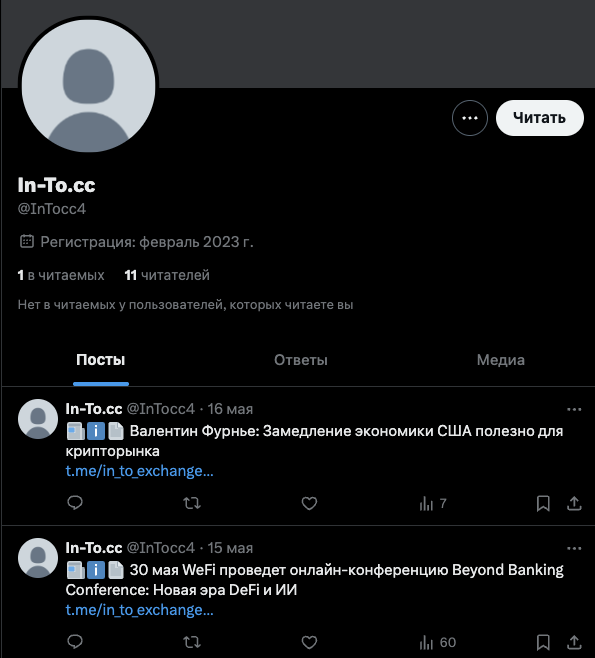View analytics showing 60 views

point(437,642)
